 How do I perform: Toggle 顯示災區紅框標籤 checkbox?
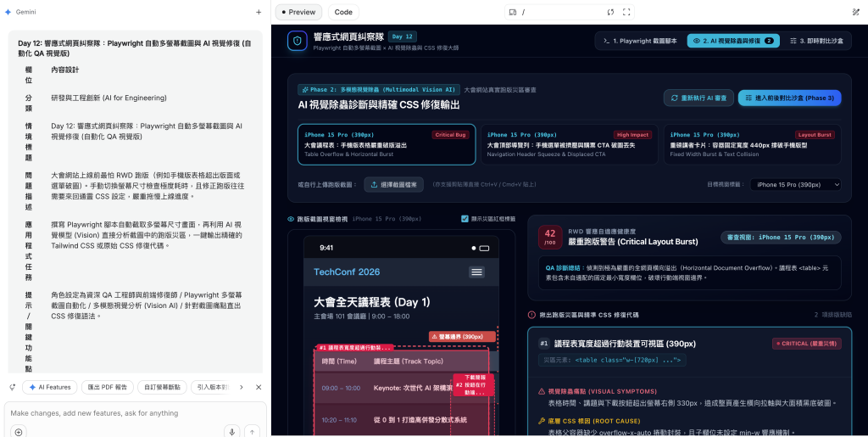[x=465, y=219]
